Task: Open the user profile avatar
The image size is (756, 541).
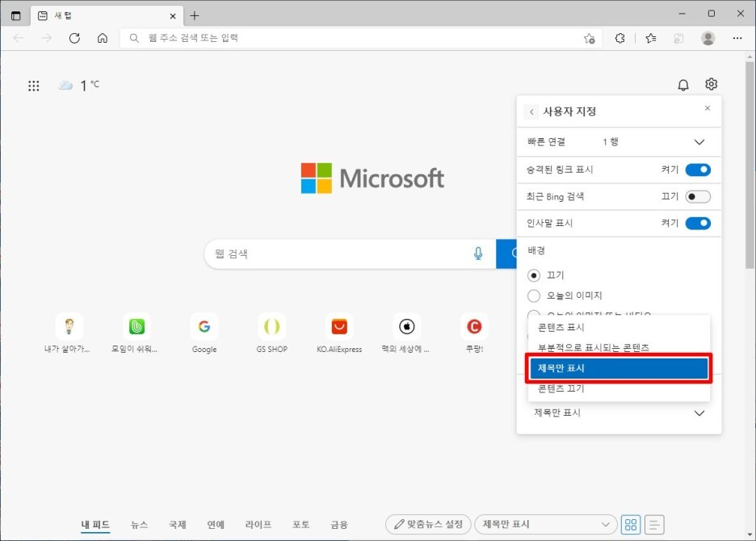Action: coord(708,38)
